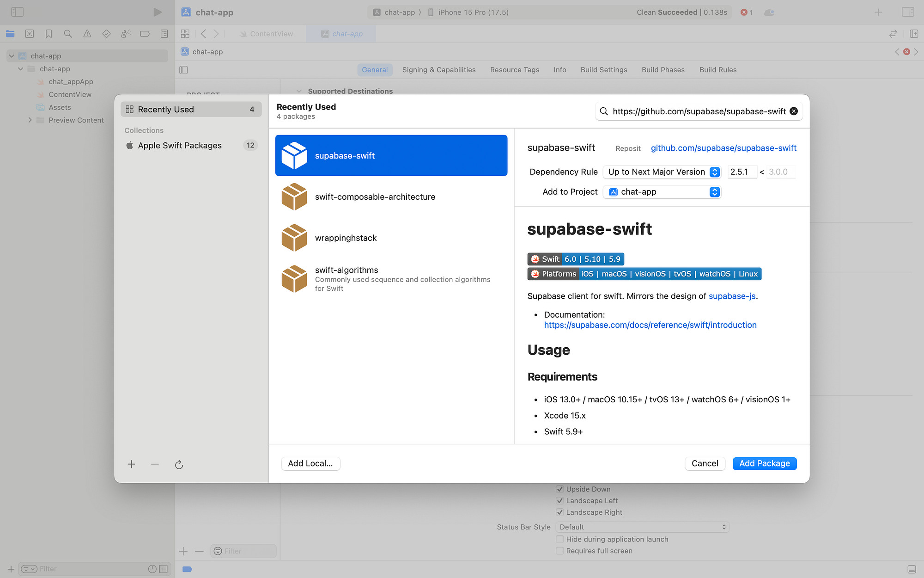Show the Issue navigator warning triangle

[x=86, y=34]
